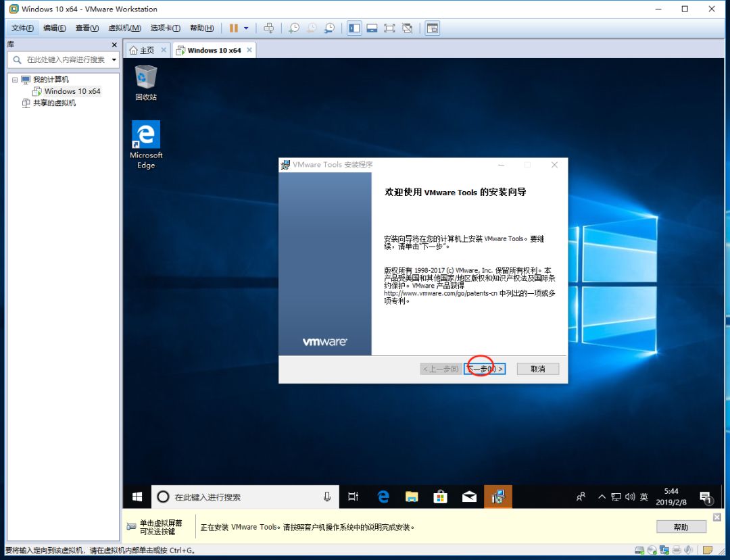Enter full screen mode icon
730x560 pixels.
[390, 28]
